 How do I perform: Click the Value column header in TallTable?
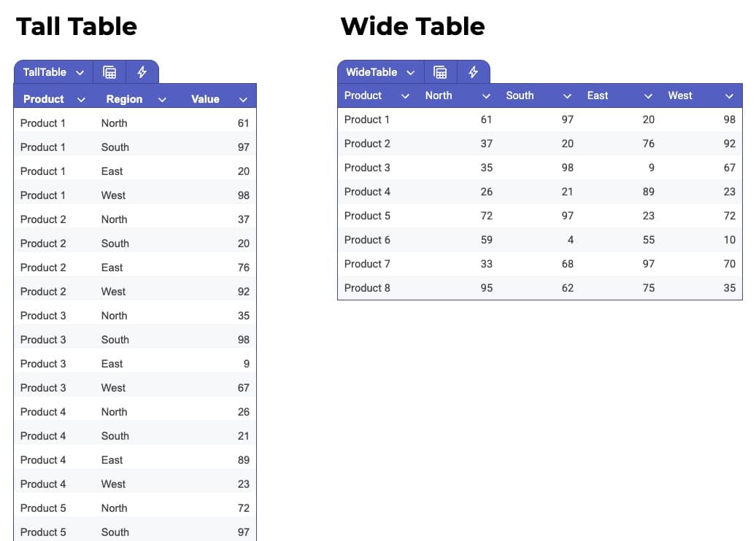click(x=205, y=99)
